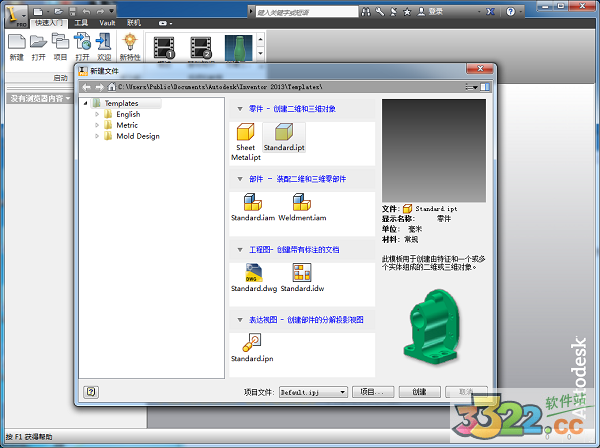Click the 项目 ribbon button

(60, 47)
